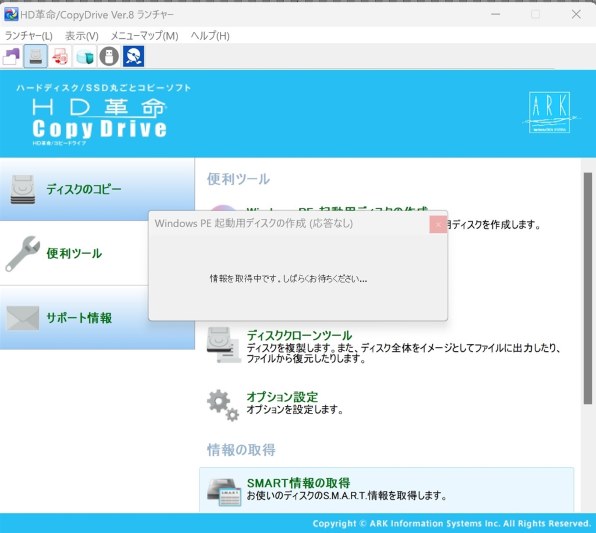Click the hard disk icon beside ディスクのコピー
This screenshot has width=596, height=533.
pyautogui.click(x=23, y=189)
